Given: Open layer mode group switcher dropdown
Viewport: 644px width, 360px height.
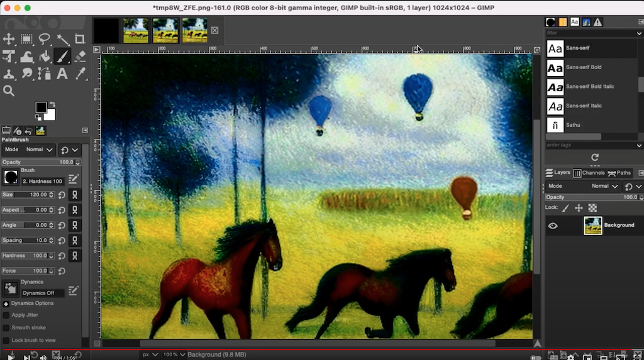Looking at the screenshot, I should [633, 186].
